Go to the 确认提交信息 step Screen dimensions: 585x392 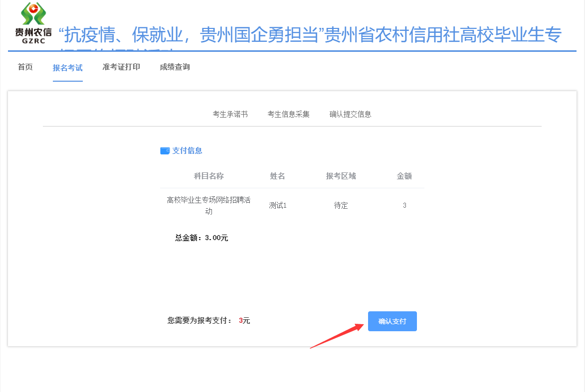tap(350, 114)
